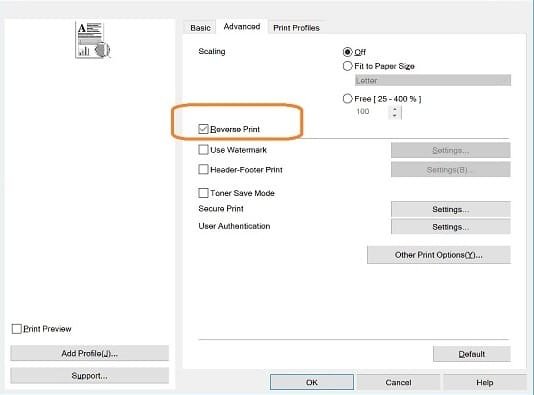Select the Advanced tab
The width and height of the screenshot is (534, 395).
[242, 27]
